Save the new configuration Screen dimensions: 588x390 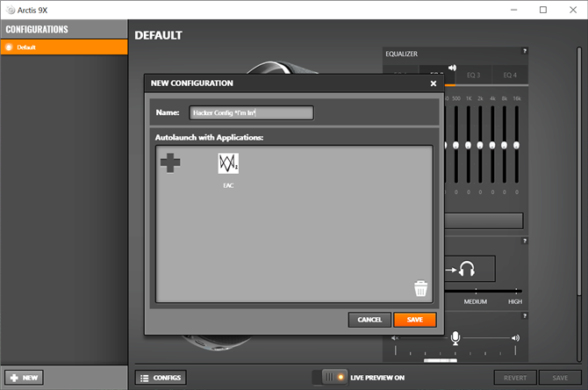click(414, 320)
